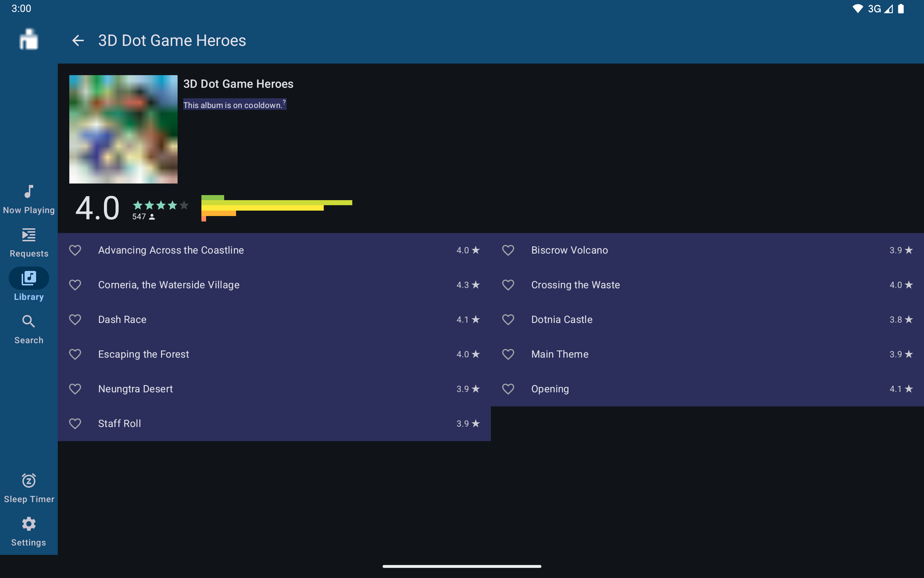The width and height of the screenshot is (924, 578).
Task: Select the Dash Race song title
Action: (122, 320)
